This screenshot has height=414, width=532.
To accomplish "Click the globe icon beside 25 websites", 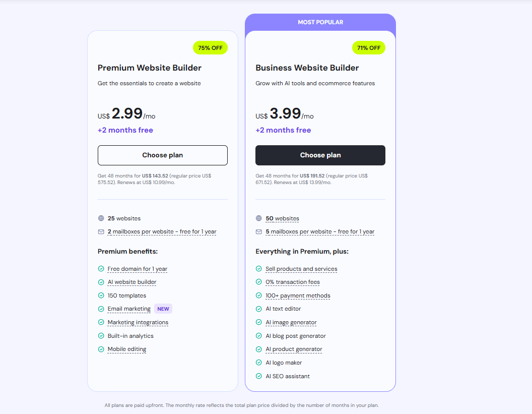I will [101, 218].
